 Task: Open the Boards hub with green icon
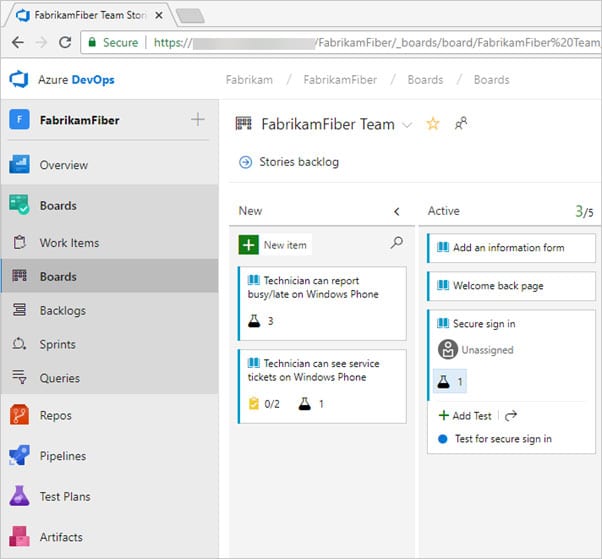coord(110,205)
